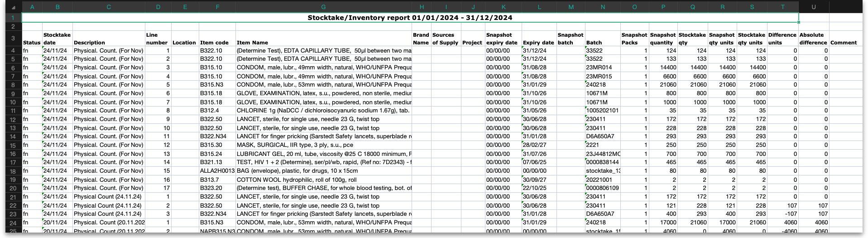Click the batch cell 1005202101
Viewport: 868px width, 238px height.
coord(602,111)
